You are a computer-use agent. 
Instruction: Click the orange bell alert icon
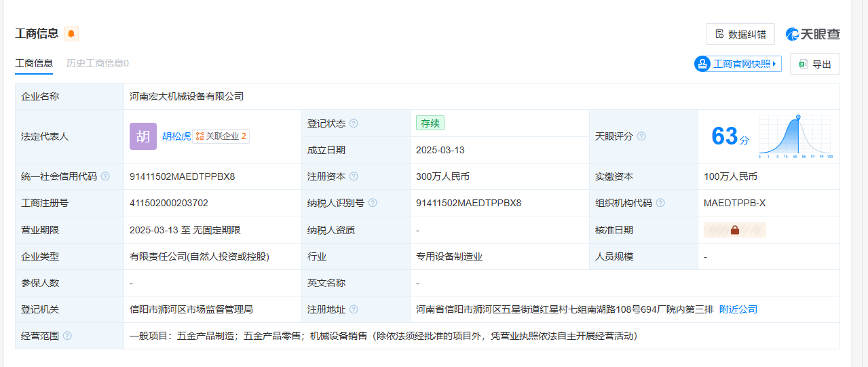pyautogui.click(x=71, y=34)
